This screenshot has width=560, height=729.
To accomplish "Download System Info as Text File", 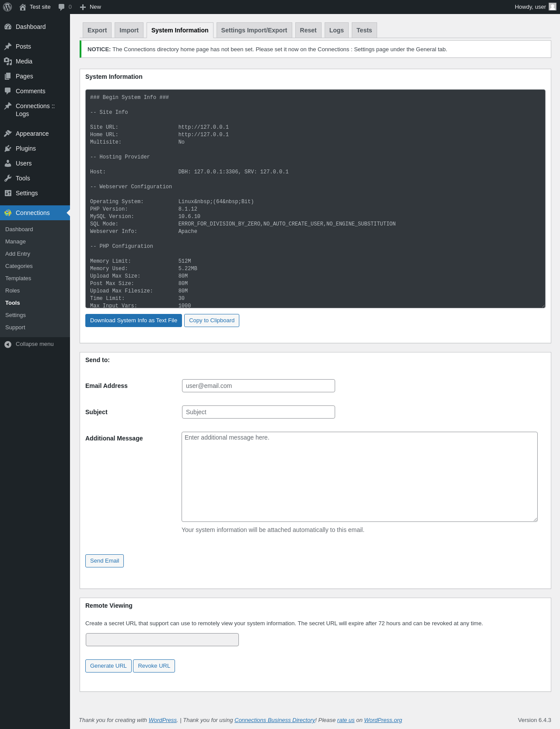I will pyautogui.click(x=133, y=320).
